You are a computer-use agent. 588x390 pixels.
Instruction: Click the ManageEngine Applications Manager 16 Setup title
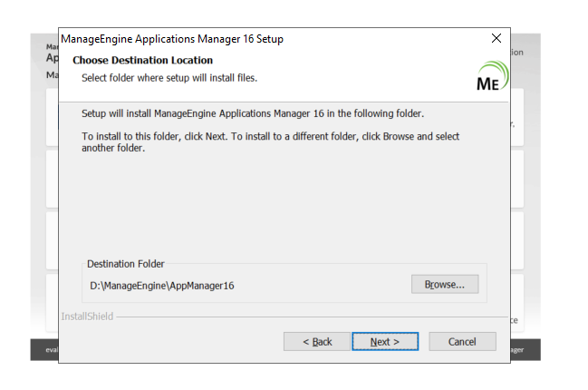(x=172, y=39)
